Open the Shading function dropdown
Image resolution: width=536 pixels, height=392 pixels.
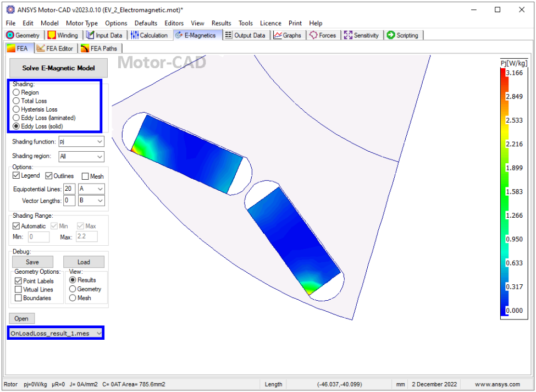point(81,141)
